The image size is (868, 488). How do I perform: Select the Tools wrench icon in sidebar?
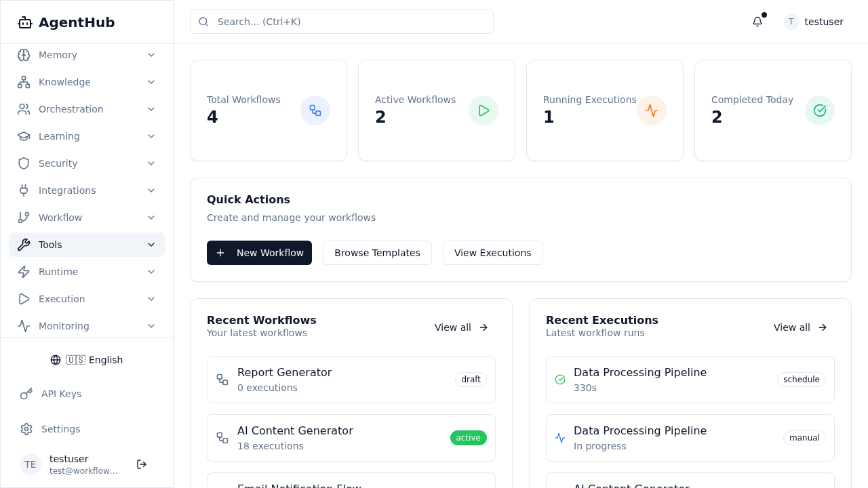click(x=24, y=245)
